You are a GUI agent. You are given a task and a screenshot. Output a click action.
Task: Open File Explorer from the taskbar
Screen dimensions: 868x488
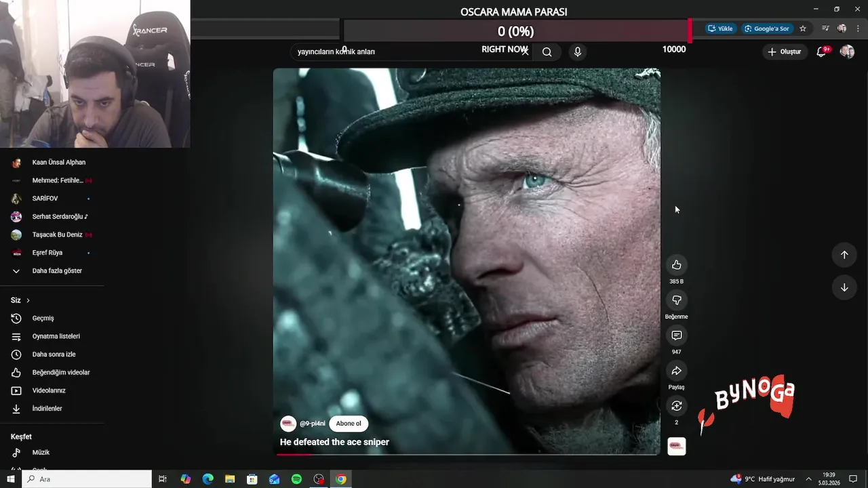[x=230, y=479]
